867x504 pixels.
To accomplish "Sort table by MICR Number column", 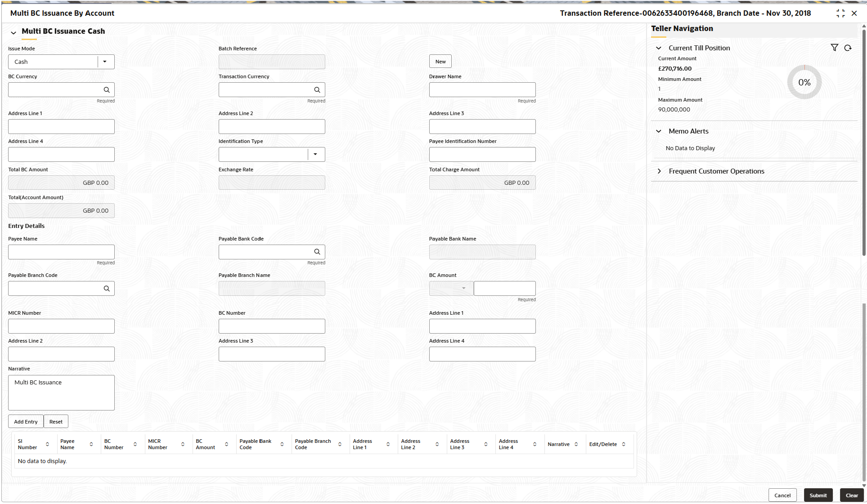I will point(183,444).
